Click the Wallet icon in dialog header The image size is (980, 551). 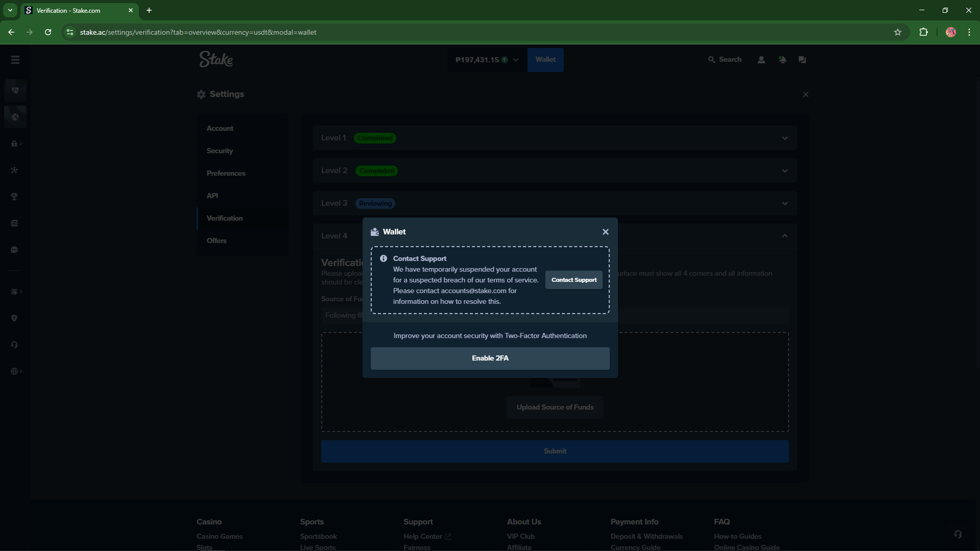coord(375,232)
